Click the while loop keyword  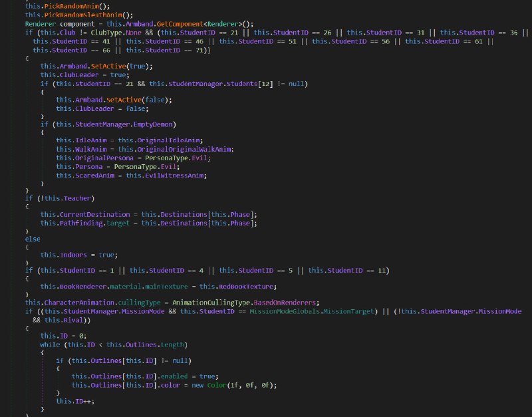[50, 344]
